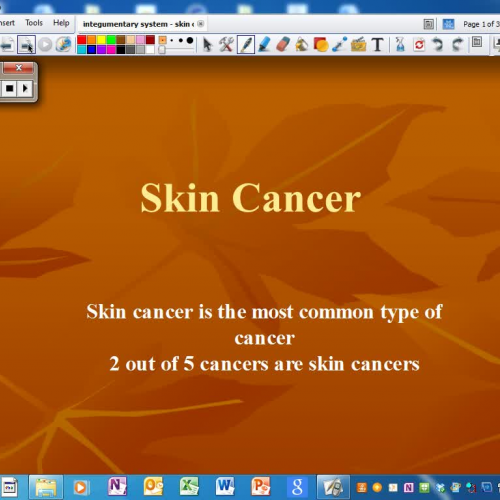Open the Insert menu
Viewport: 500px width, 500px height.
[x=7, y=23]
